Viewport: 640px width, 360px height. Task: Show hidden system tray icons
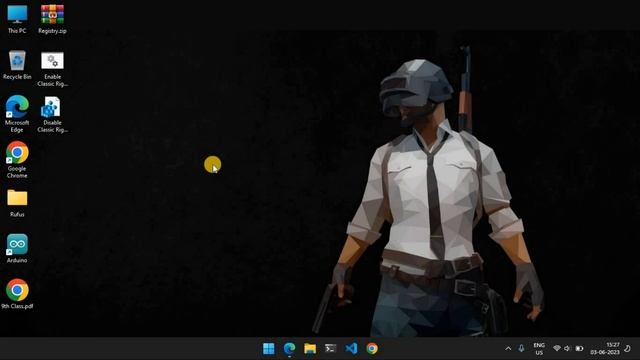pos(508,349)
